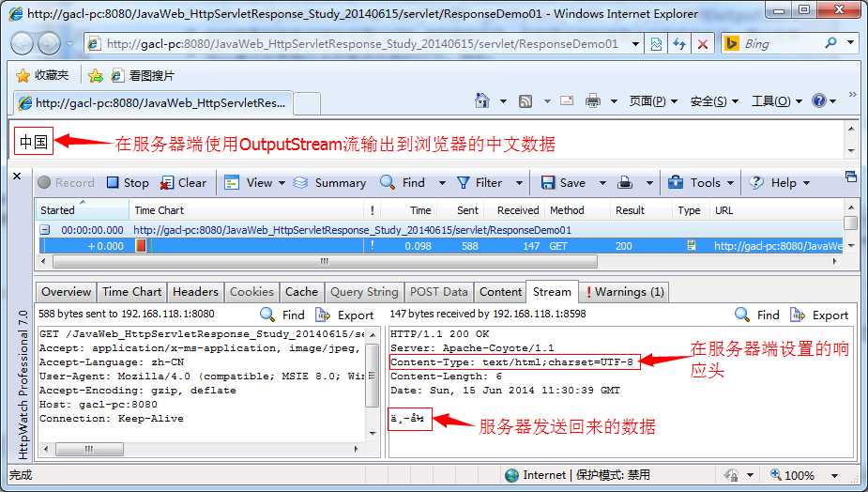Switch to the Content tab
The width and height of the screenshot is (868, 492).
coord(501,291)
